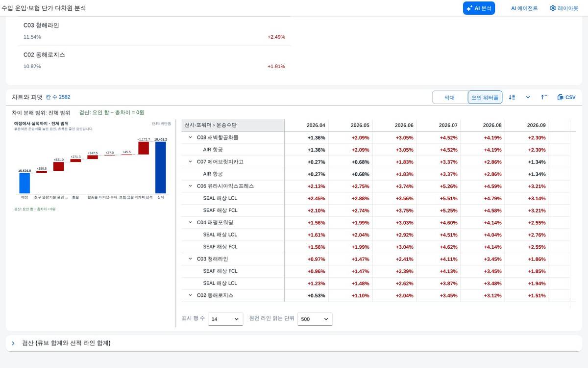Click AIR 항공 under C08 새벽항공화물
588x368 pixels.
pyautogui.click(x=213, y=150)
